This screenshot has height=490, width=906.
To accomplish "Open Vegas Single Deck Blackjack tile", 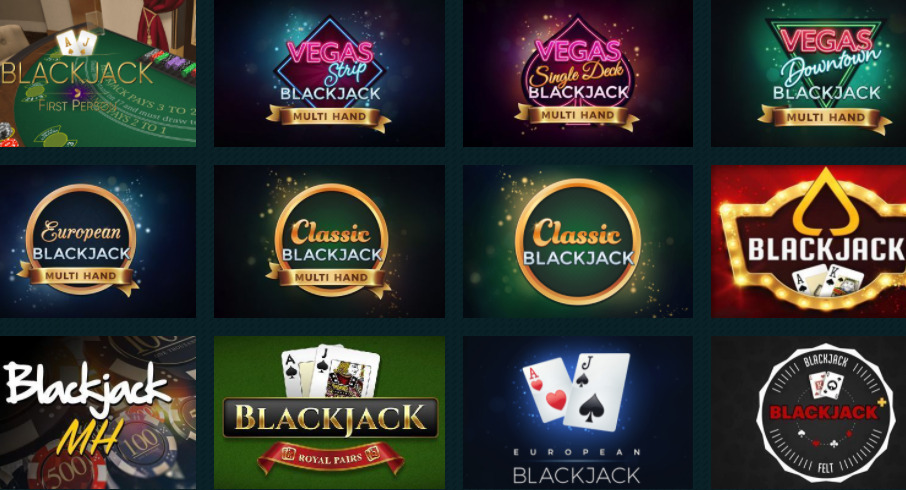I will pyautogui.click(x=578, y=73).
